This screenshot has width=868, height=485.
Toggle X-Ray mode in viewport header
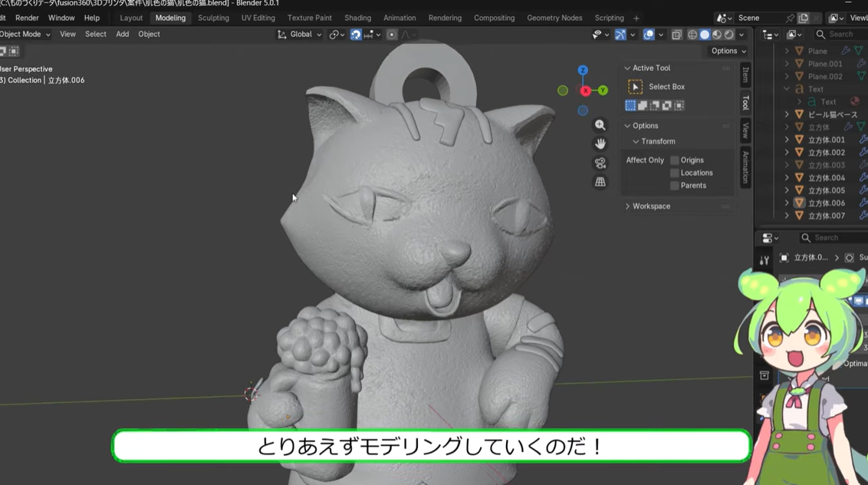coord(676,34)
